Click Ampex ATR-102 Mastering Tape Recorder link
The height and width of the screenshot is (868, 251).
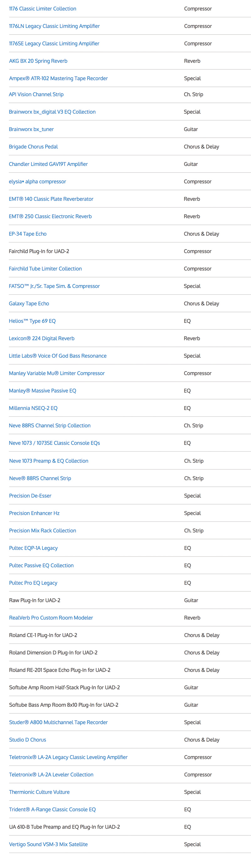tap(58, 78)
